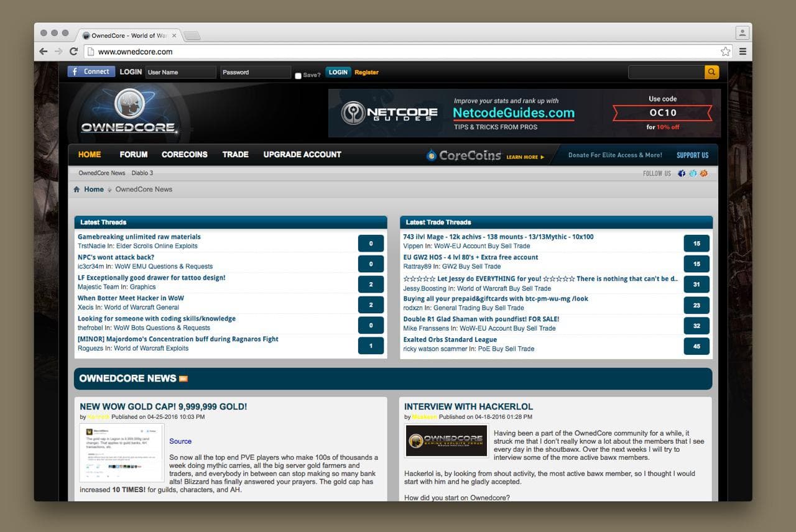Open the NEW WOW GOLD CAP article thumbnail
Viewport: 796px width, 532px height.
tap(122, 453)
